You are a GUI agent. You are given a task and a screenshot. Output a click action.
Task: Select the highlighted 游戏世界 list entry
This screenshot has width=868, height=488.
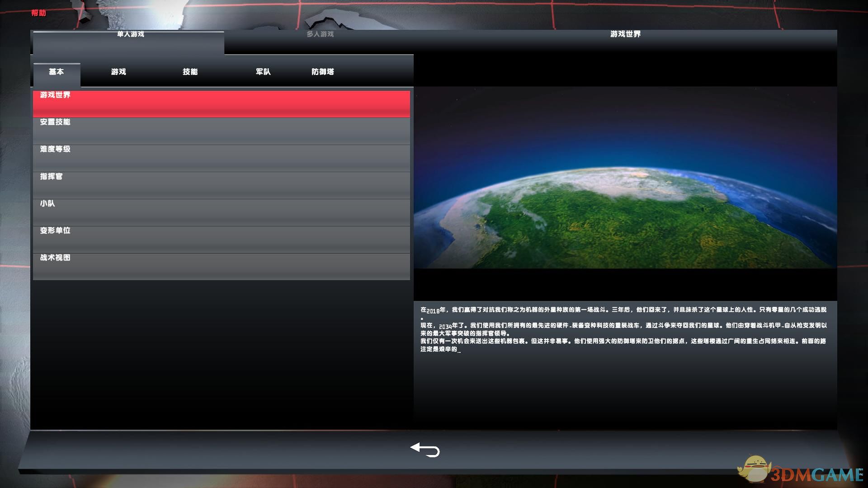pos(221,104)
